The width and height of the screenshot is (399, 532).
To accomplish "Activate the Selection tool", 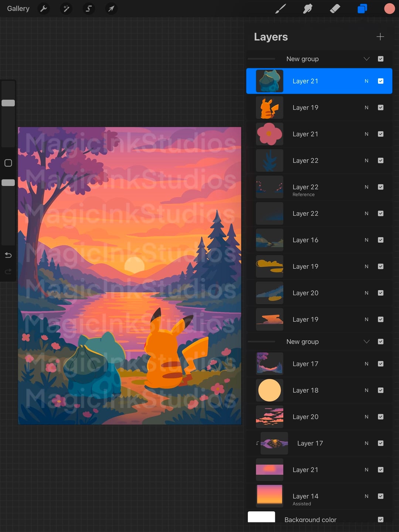I will coord(89,8).
